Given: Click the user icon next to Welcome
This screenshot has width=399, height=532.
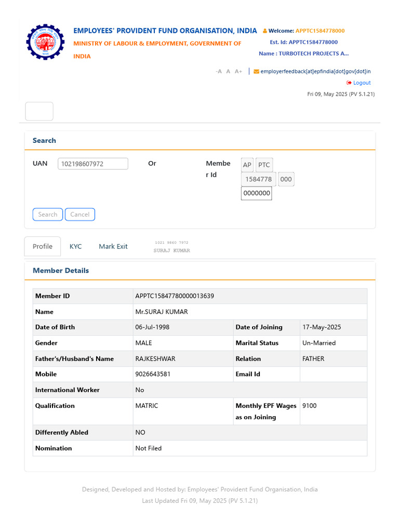Looking at the screenshot, I should click(265, 31).
